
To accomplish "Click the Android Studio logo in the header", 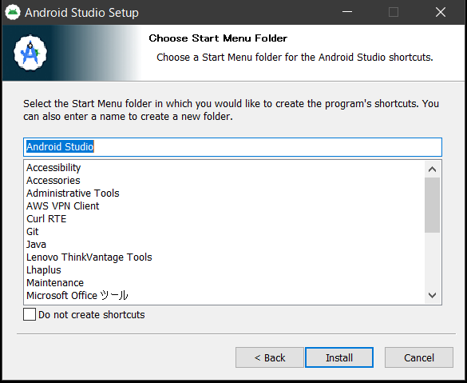I will point(30,53).
